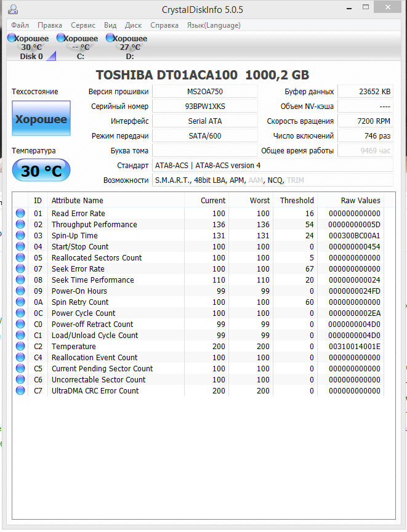Select the C: drive tab
The width and height of the screenshot is (407, 532).
[x=81, y=47]
